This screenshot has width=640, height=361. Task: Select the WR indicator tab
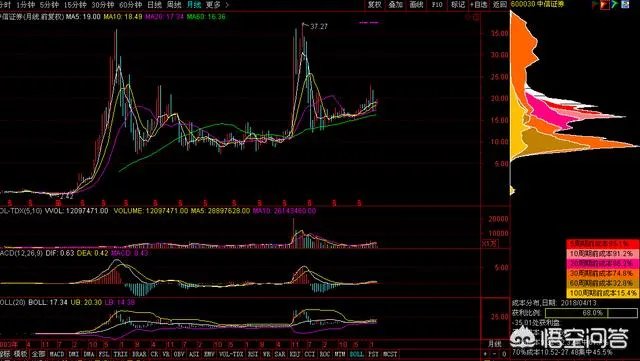point(267,354)
